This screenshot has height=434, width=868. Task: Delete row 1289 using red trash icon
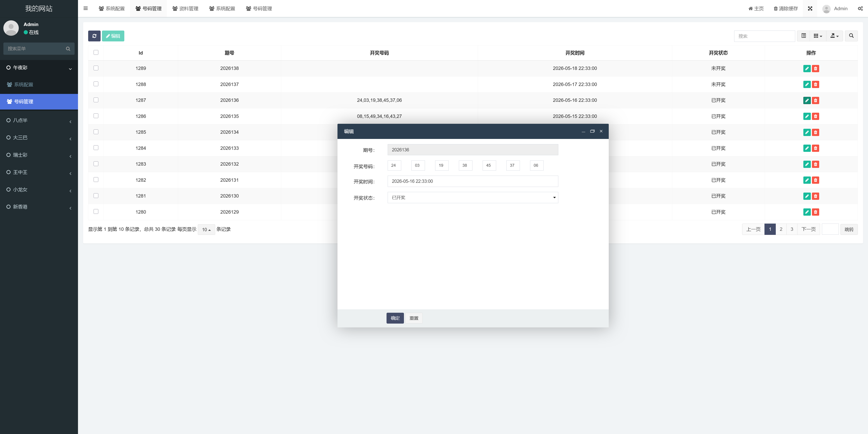click(x=815, y=69)
